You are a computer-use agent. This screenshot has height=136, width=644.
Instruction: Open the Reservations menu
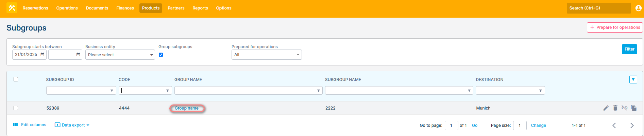point(35,8)
